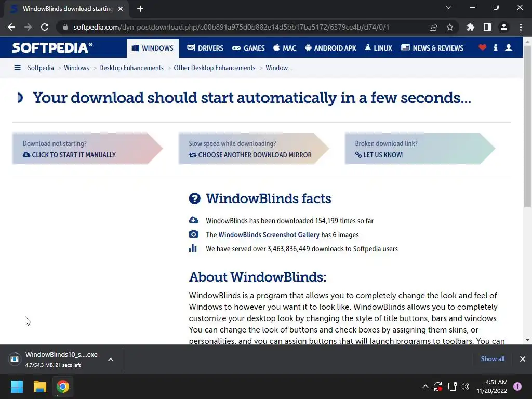Screen dimensions: 532x399
Task: Select the Drivers category tab
Action: 205,48
